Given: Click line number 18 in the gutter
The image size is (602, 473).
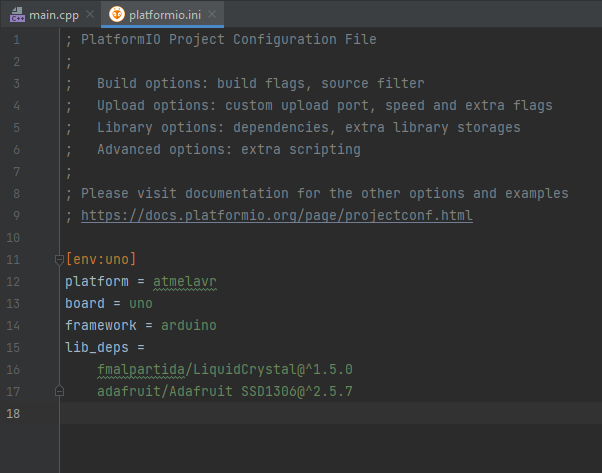Looking at the screenshot, I should coord(14,414).
